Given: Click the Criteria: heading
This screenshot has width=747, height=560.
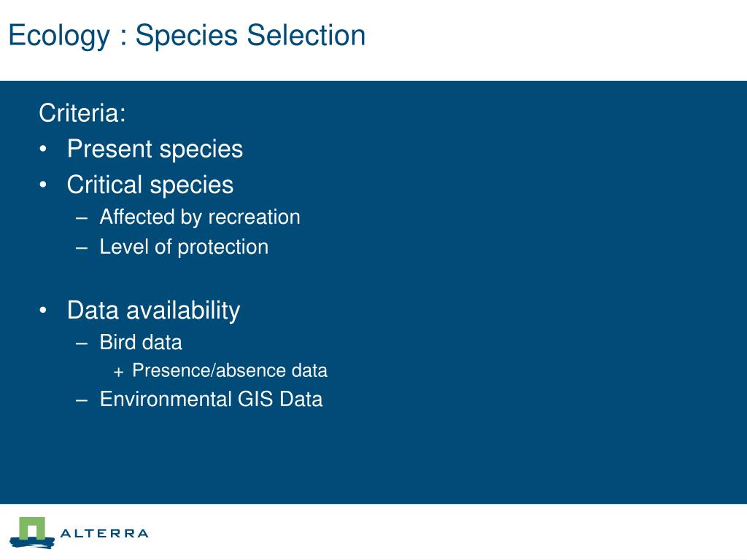Looking at the screenshot, I should coord(82,113).
